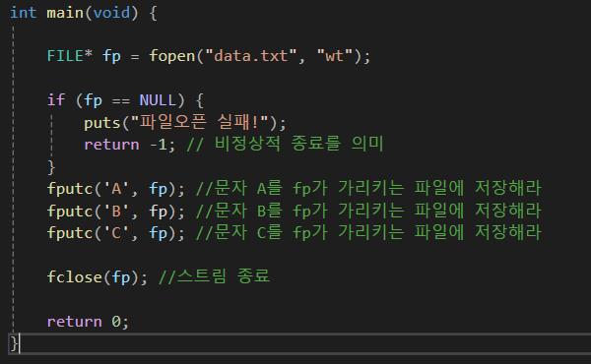Click the "return 0;" statement
591x364 pixels.
(x=88, y=322)
